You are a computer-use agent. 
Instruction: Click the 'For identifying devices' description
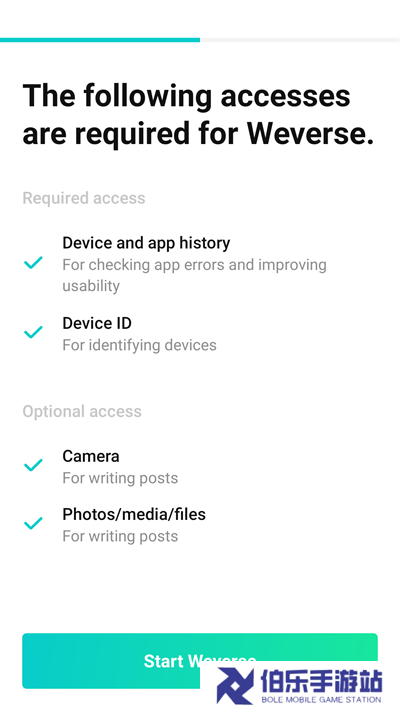(139, 345)
